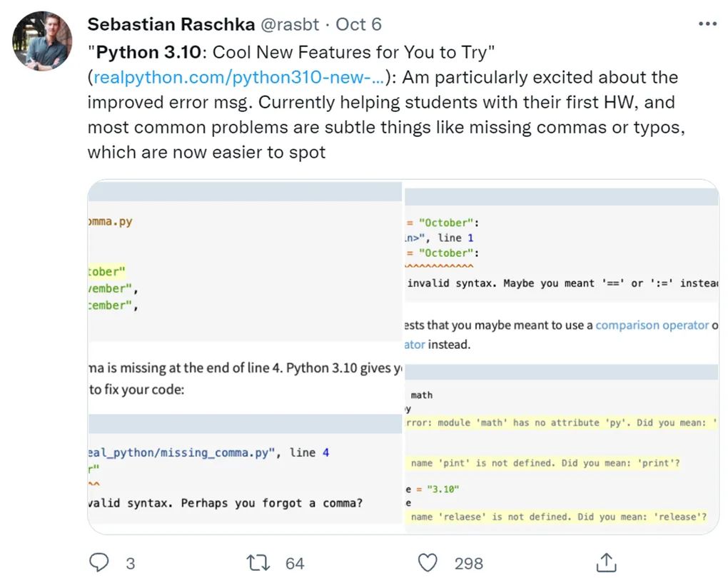Open the Sebastian Raschka display name
The width and height of the screenshot is (728, 578).
click(171, 24)
